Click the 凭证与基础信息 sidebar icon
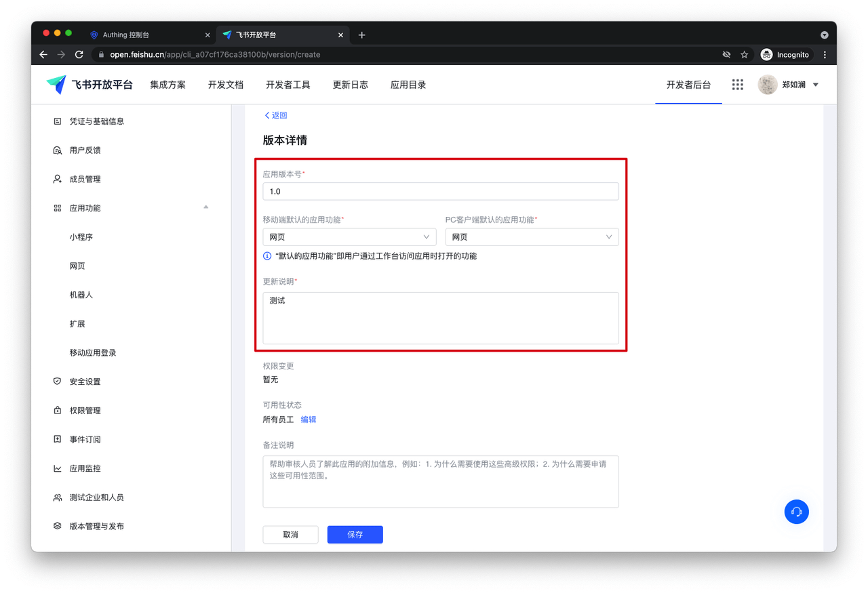868x593 pixels. (x=57, y=121)
